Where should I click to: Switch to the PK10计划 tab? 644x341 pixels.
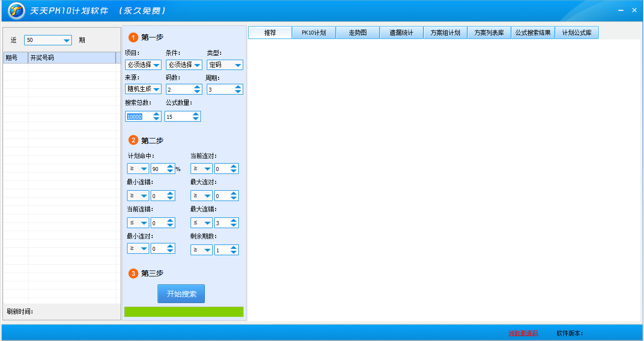[x=314, y=33]
